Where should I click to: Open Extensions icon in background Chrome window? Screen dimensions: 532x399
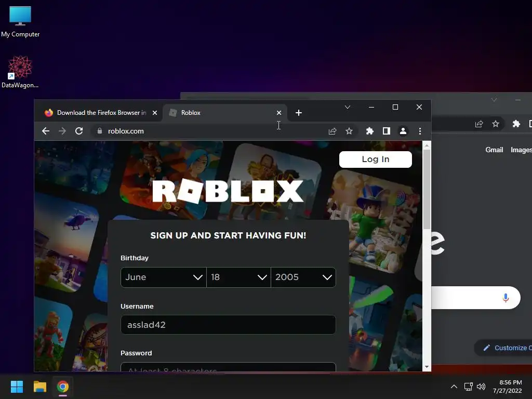(x=516, y=124)
